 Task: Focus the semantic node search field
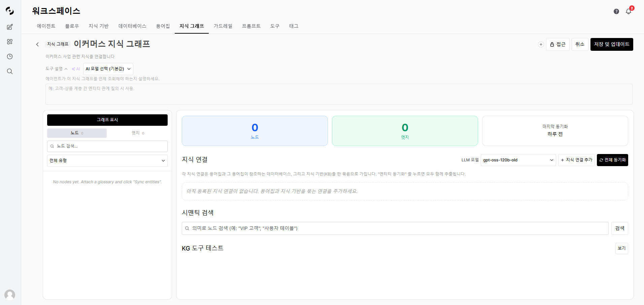click(x=395, y=228)
